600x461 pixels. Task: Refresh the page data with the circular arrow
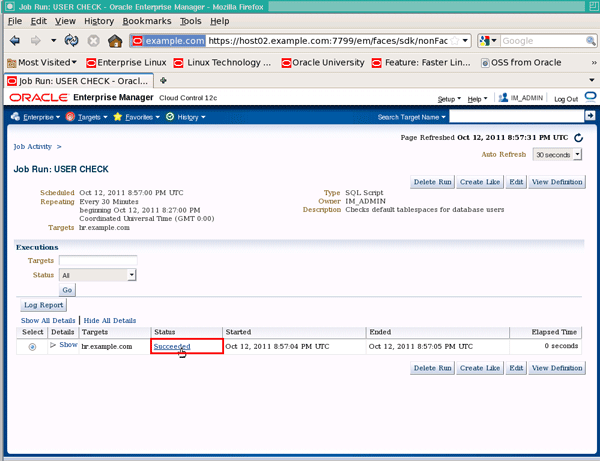pos(578,138)
